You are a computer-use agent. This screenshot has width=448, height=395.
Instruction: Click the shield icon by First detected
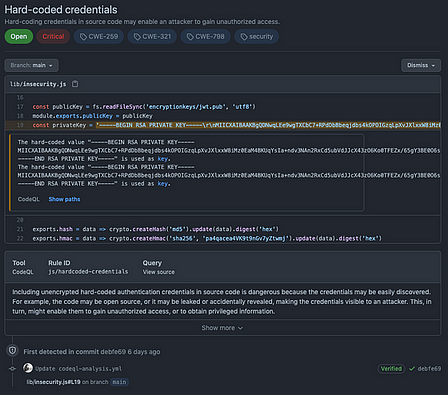(x=12, y=350)
